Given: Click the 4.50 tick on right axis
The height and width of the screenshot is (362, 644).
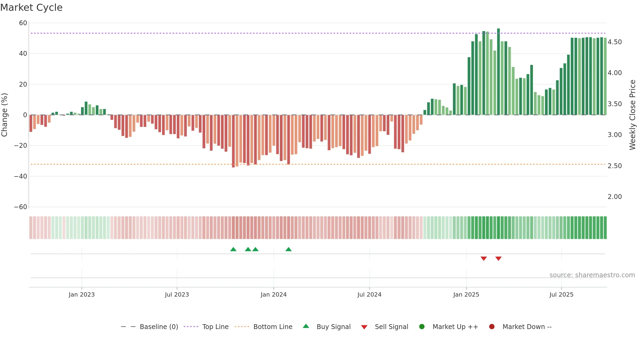Looking at the screenshot, I should click(615, 42).
